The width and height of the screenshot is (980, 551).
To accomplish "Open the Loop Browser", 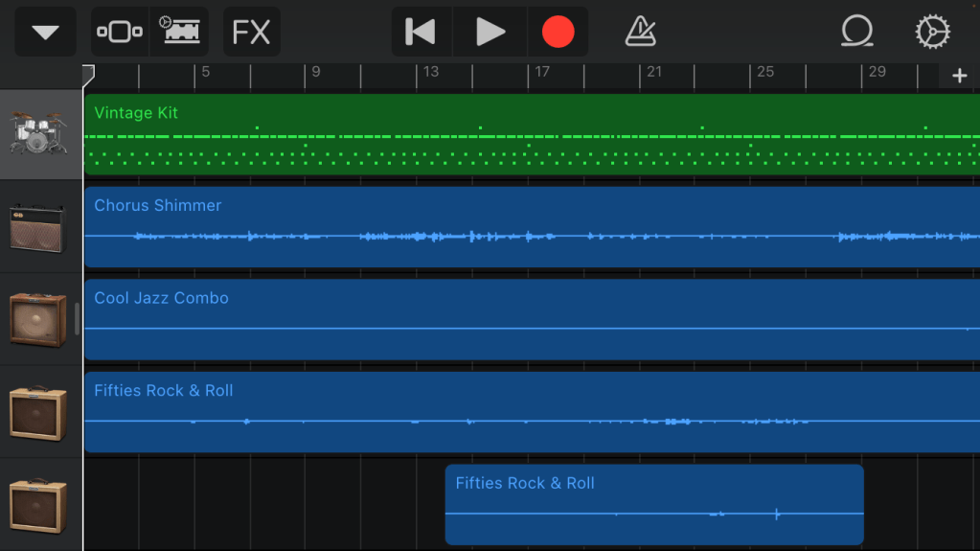I will 856,33.
